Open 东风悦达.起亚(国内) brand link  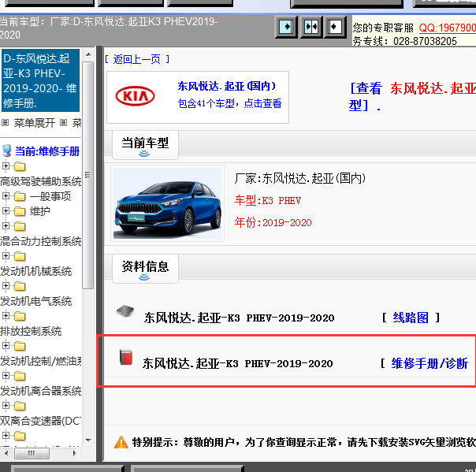pyautogui.click(x=227, y=86)
